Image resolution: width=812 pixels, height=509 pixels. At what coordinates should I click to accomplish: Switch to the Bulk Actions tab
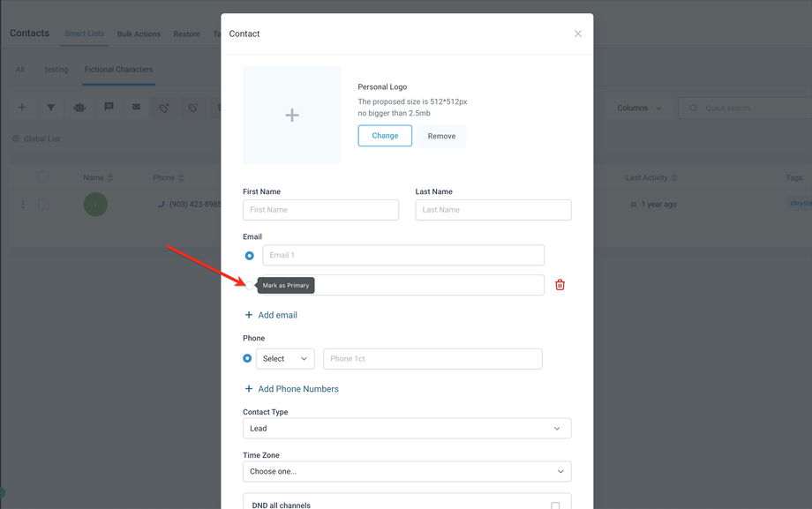139,34
